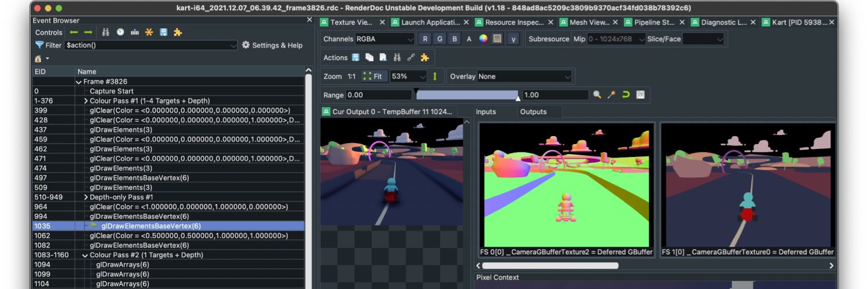Export events with Event Browser floppy disk icon
This screenshot has height=289, width=868.
coord(163,32)
